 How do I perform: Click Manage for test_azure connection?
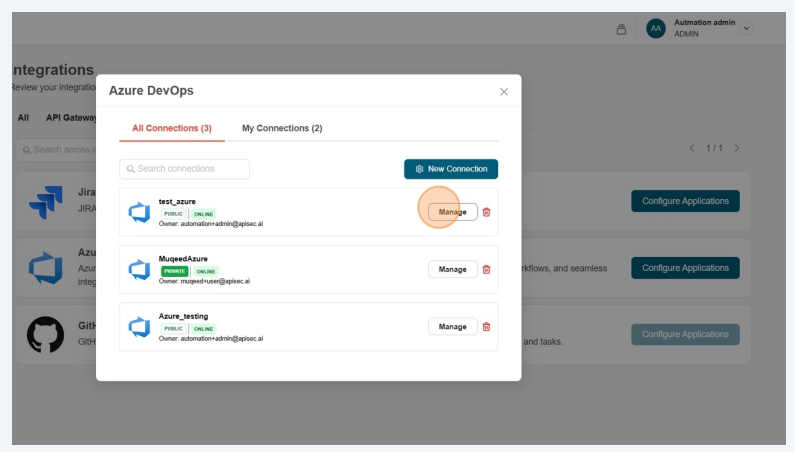452,212
